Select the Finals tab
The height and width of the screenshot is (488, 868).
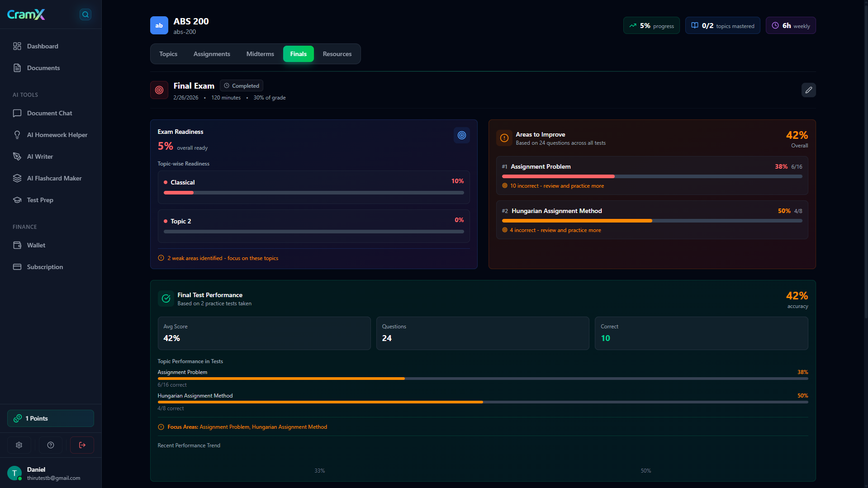(299, 54)
